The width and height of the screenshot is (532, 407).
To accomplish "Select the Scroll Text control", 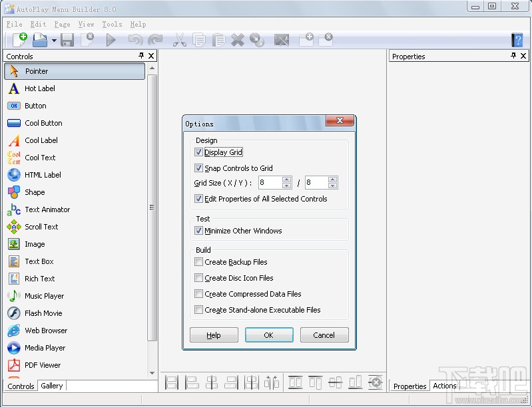I will tap(75, 227).
